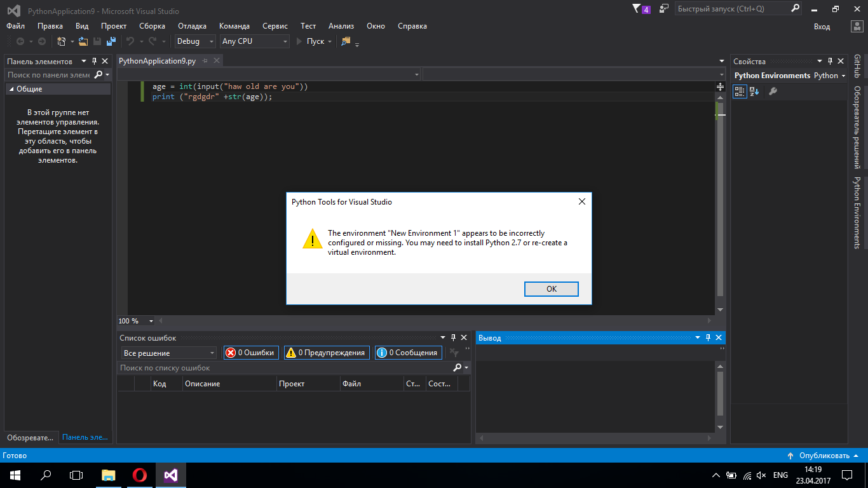
Task: Toggle the 0 Ошибки filter
Action: 251,353
